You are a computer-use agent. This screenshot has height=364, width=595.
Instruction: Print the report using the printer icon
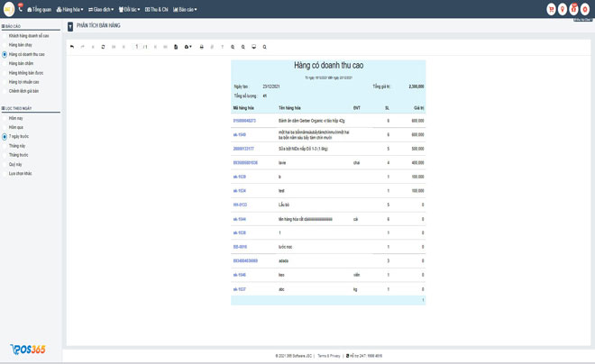click(x=202, y=47)
